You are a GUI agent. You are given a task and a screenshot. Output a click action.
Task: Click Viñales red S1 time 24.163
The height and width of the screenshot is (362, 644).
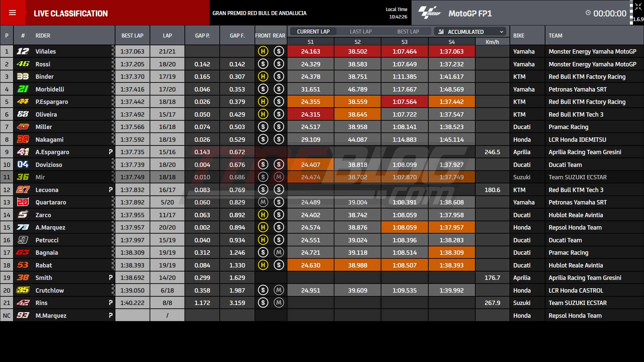311,51
